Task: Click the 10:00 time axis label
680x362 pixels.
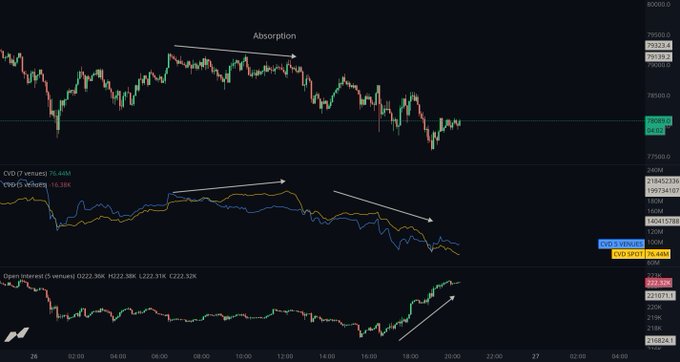Action: [243, 356]
